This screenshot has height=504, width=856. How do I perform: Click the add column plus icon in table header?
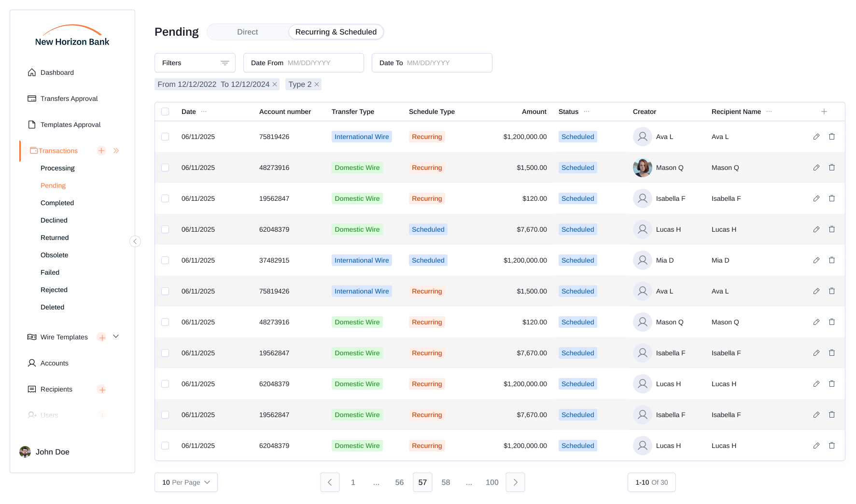pos(824,112)
